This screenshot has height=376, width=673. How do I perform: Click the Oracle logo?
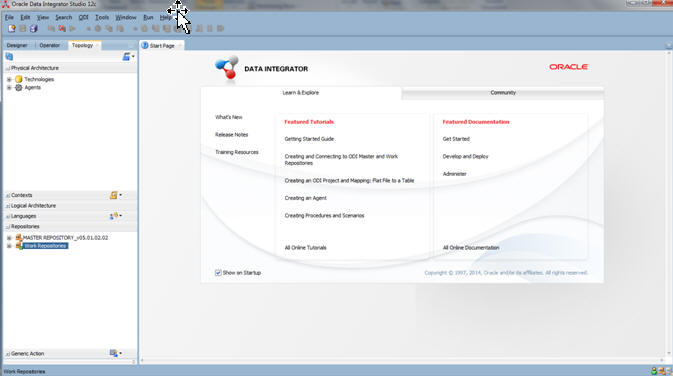tap(568, 67)
